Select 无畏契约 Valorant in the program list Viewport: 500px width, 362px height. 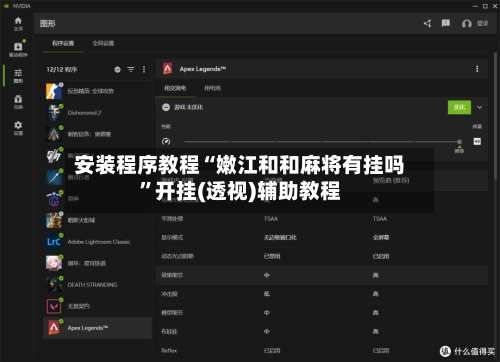tap(97, 306)
